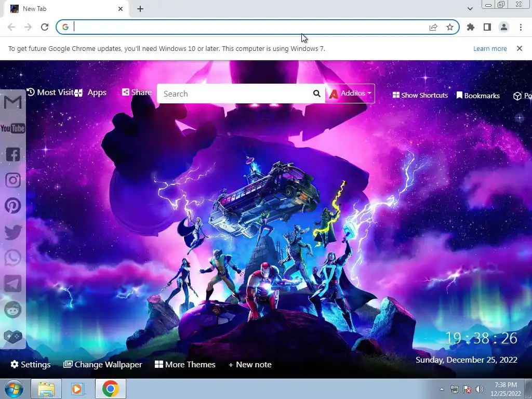532x399 pixels.
Task: Open the Apps menu
Action: [91, 92]
